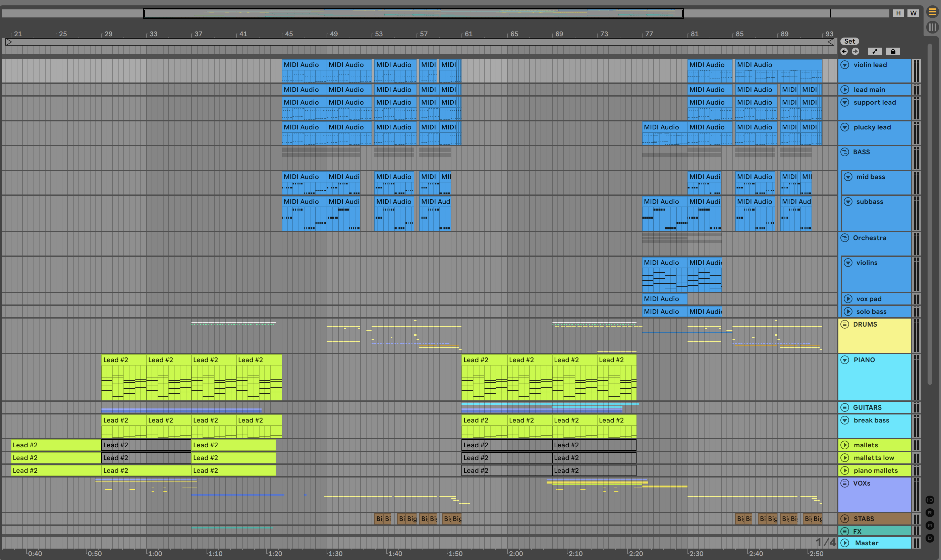Toggle track Delay section (D)

click(930, 538)
